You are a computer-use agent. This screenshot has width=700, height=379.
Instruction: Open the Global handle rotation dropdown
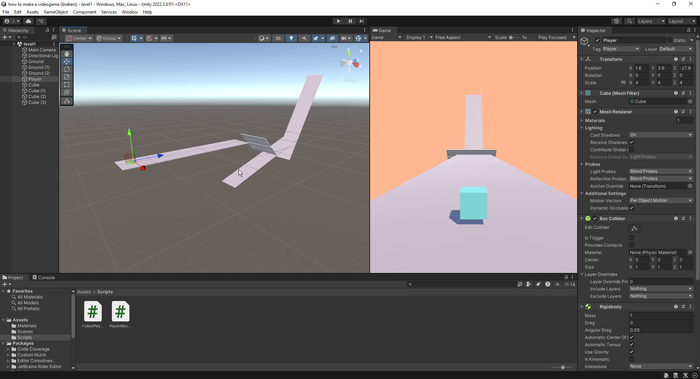tap(108, 38)
